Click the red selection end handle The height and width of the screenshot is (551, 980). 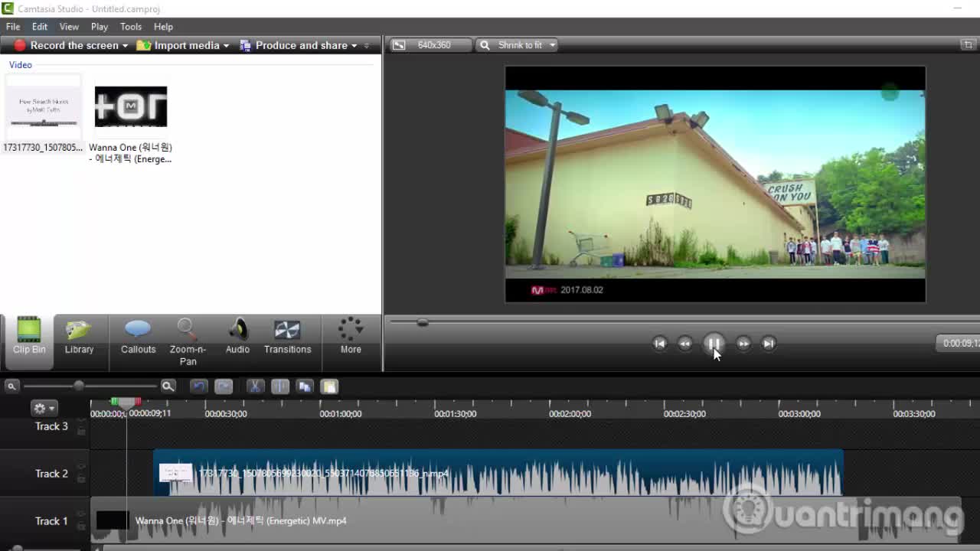tap(138, 401)
